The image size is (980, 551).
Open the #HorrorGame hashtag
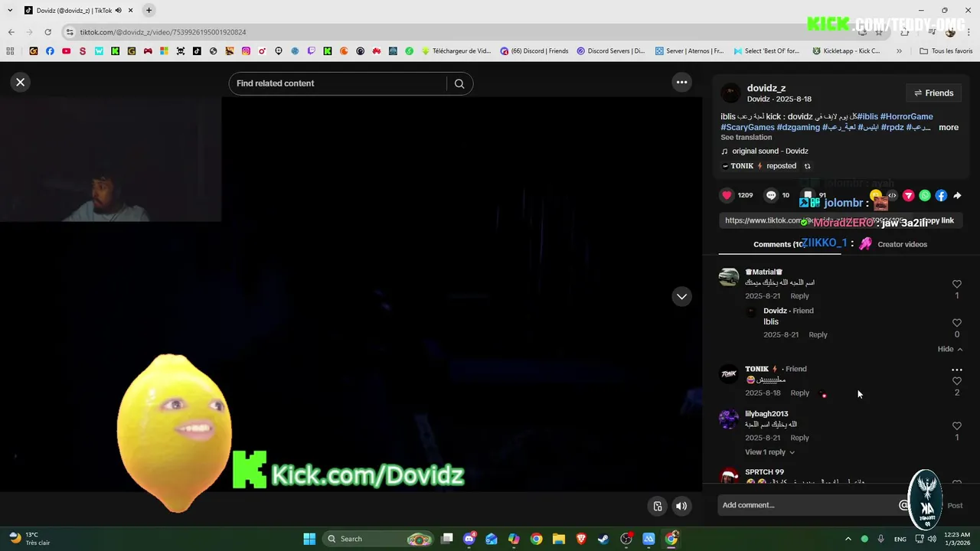pyautogui.click(x=906, y=116)
